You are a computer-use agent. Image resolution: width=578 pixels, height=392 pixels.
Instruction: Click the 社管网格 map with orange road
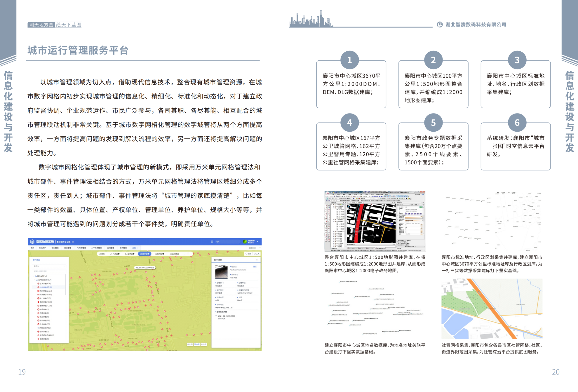(492, 309)
